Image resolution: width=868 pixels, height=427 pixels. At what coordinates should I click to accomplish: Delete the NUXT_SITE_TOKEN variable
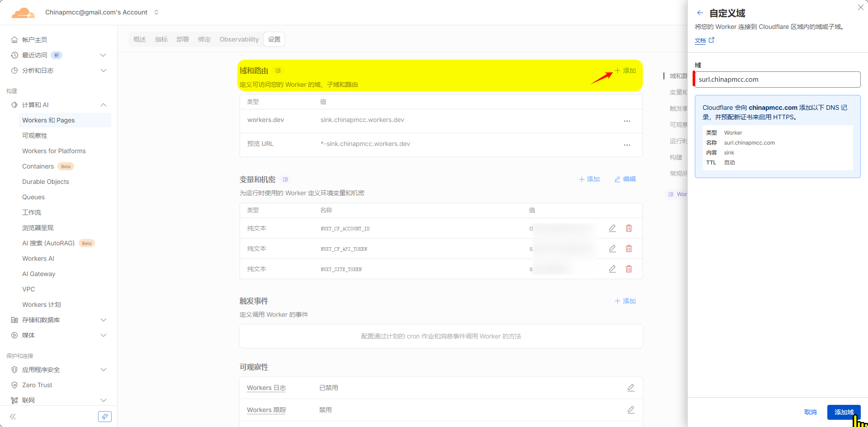point(628,269)
